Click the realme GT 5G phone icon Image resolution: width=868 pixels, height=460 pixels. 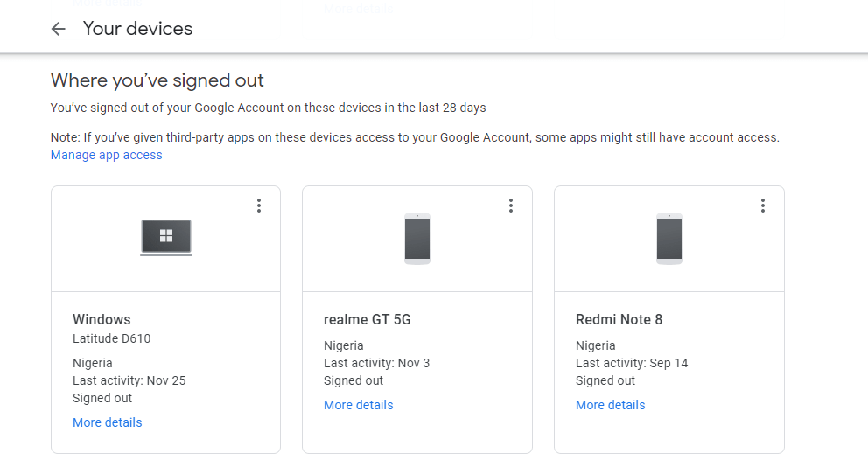click(417, 238)
